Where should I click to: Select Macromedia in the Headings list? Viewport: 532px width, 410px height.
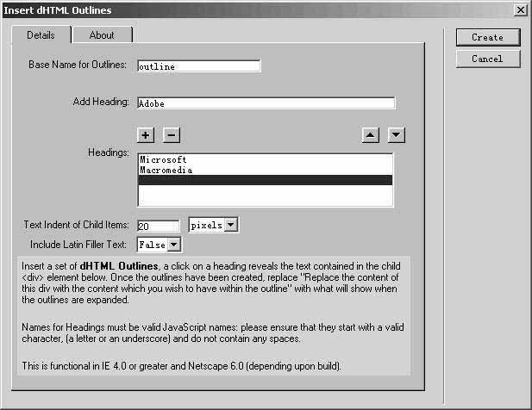pyautogui.click(x=166, y=171)
